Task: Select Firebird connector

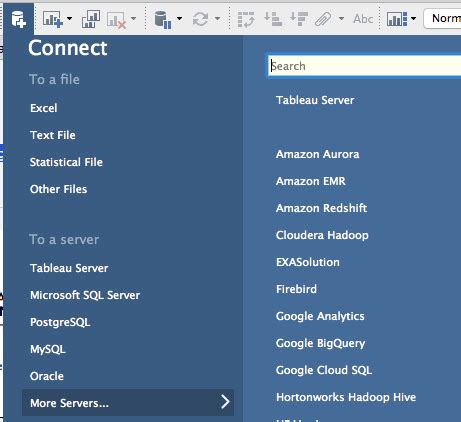Action: 296,289
